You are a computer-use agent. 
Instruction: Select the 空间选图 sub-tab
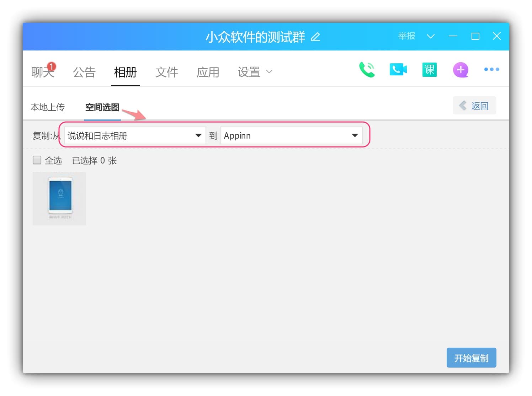(102, 107)
